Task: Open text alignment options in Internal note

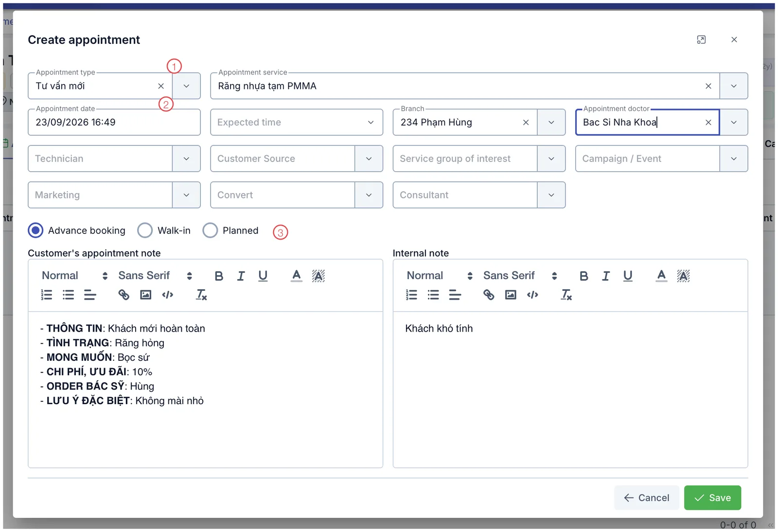Action: (455, 295)
